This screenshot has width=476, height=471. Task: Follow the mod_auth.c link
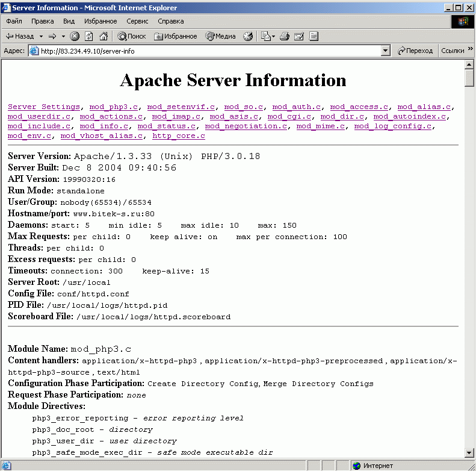pos(296,107)
